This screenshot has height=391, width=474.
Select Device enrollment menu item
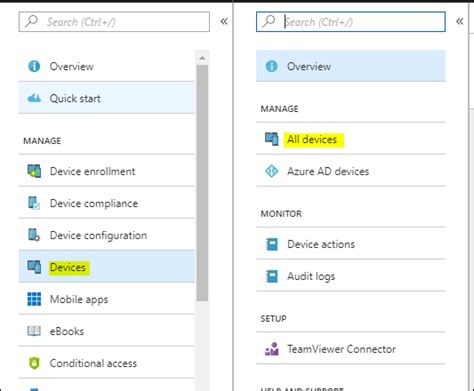[x=107, y=171]
